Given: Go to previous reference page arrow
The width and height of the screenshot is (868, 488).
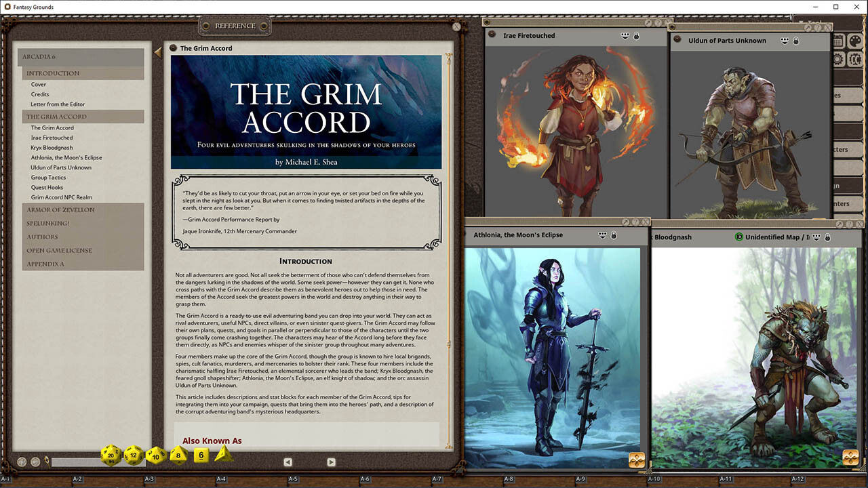Looking at the screenshot, I should coord(288,462).
